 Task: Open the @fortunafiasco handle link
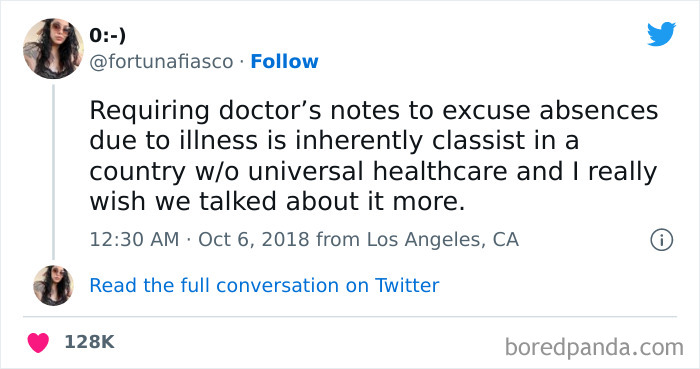[161, 62]
